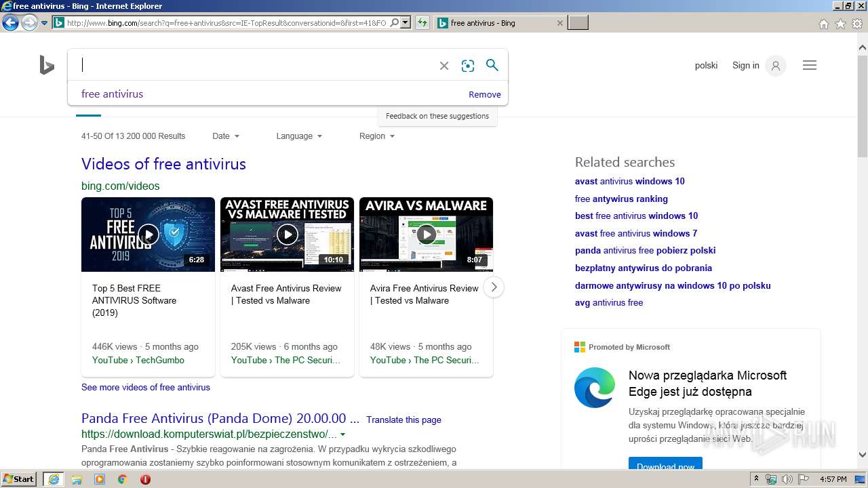Open Opera taskbar icon
Screen dimensions: 868x488
click(x=145, y=479)
